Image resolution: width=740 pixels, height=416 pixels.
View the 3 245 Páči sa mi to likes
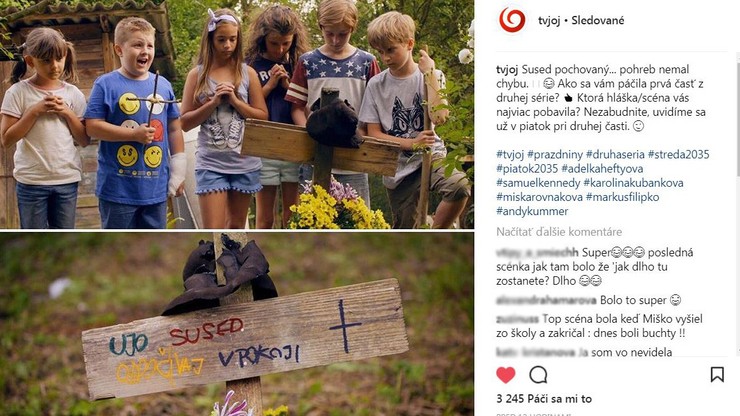point(544,399)
